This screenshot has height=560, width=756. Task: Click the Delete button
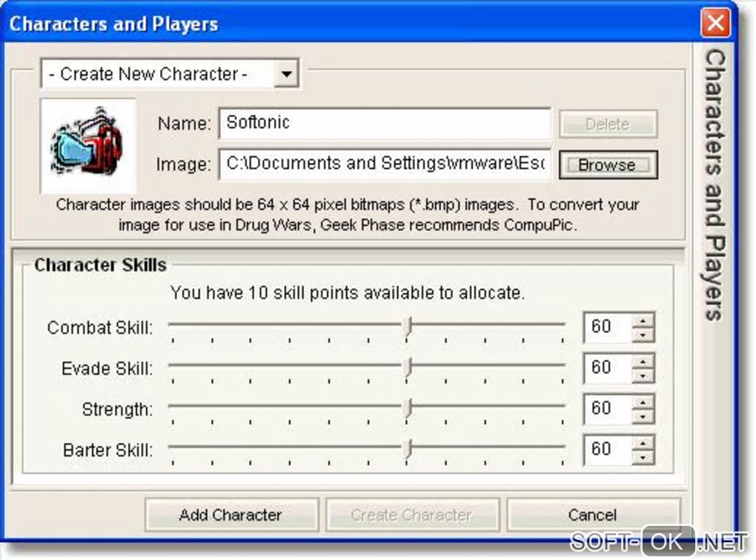[x=608, y=124]
